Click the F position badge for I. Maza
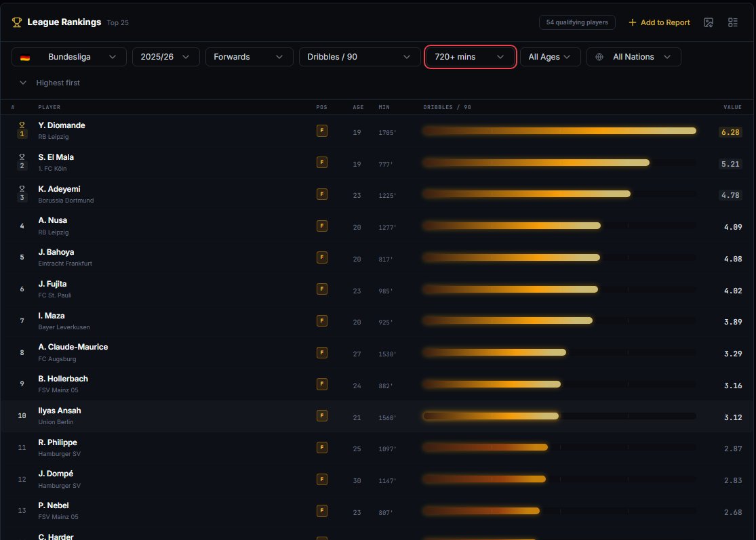 (x=322, y=321)
